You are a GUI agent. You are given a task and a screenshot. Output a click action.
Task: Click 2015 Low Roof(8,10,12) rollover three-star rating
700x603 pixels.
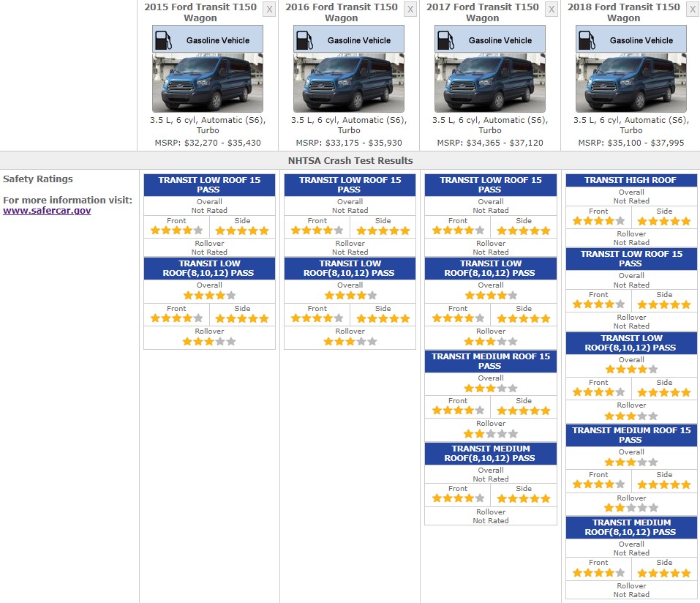coord(209,342)
